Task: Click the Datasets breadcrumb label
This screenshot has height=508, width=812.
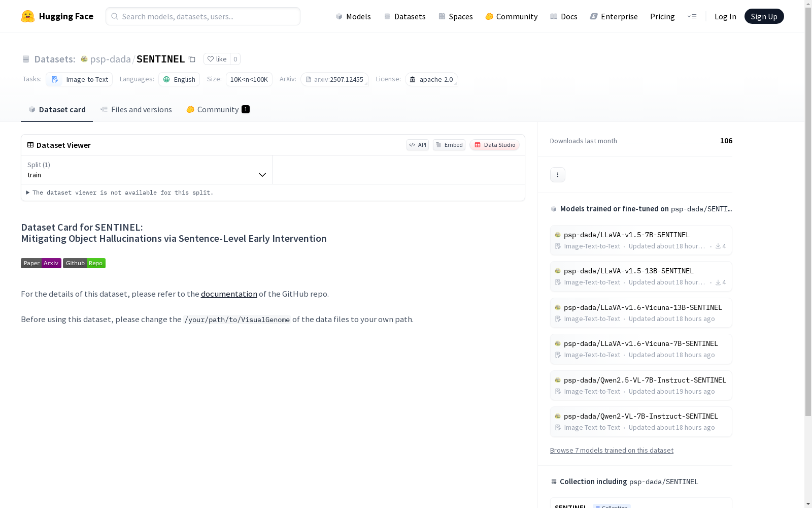Action: pyautogui.click(x=54, y=59)
